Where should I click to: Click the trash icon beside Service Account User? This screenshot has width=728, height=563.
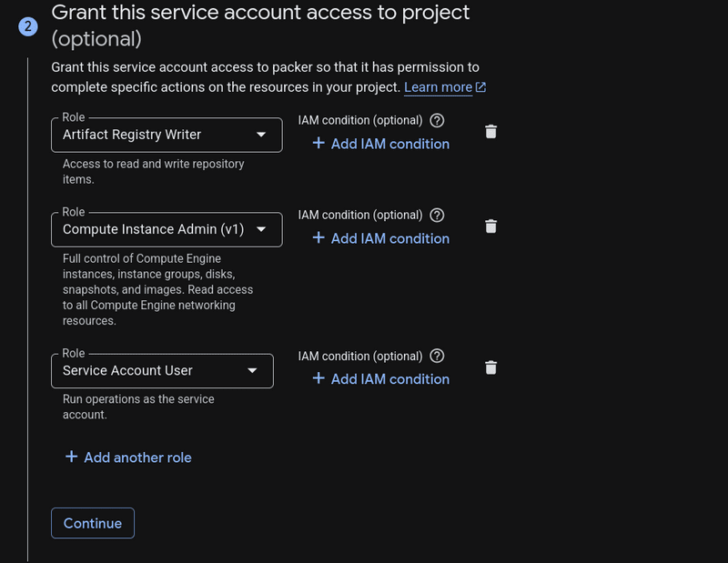tap(490, 367)
